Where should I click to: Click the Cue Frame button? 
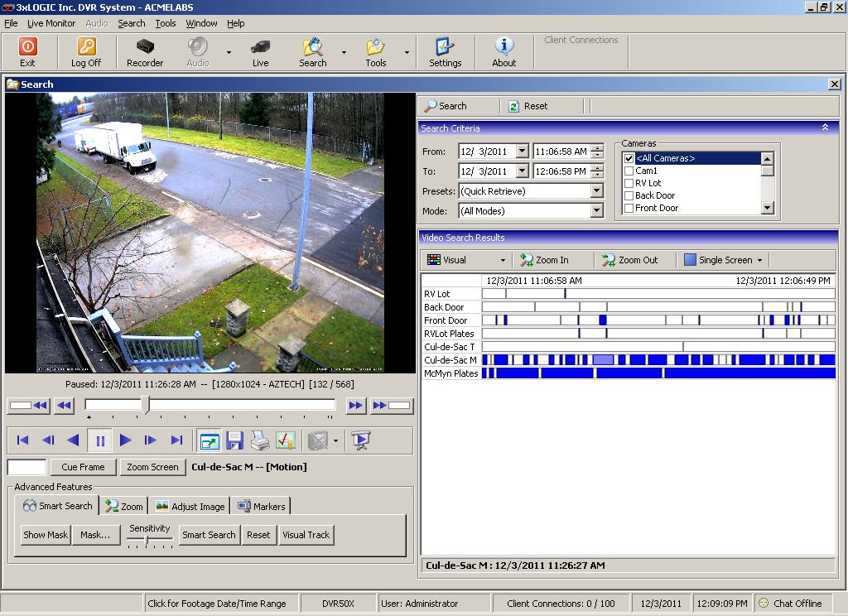(83, 467)
